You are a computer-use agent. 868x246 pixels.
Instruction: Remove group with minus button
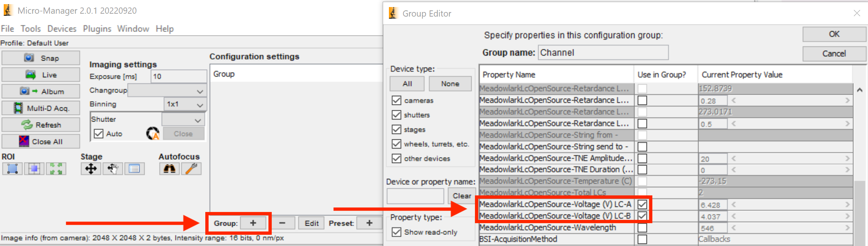pyautogui.click(x=282, y=223)
